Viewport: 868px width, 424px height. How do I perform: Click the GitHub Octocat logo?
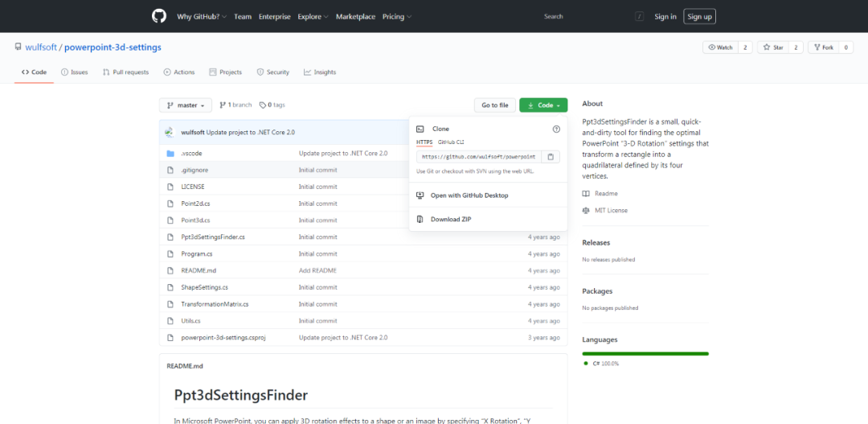(x=159, y=16)
